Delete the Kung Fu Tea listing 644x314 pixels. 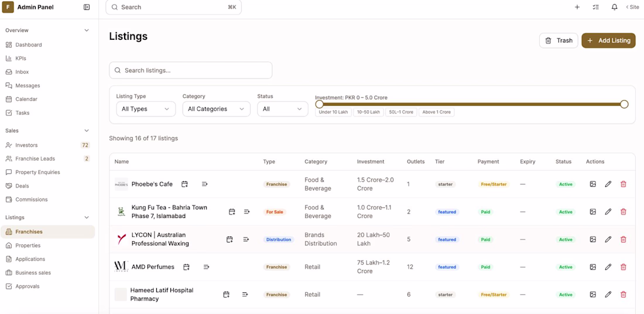coord(624,211)
